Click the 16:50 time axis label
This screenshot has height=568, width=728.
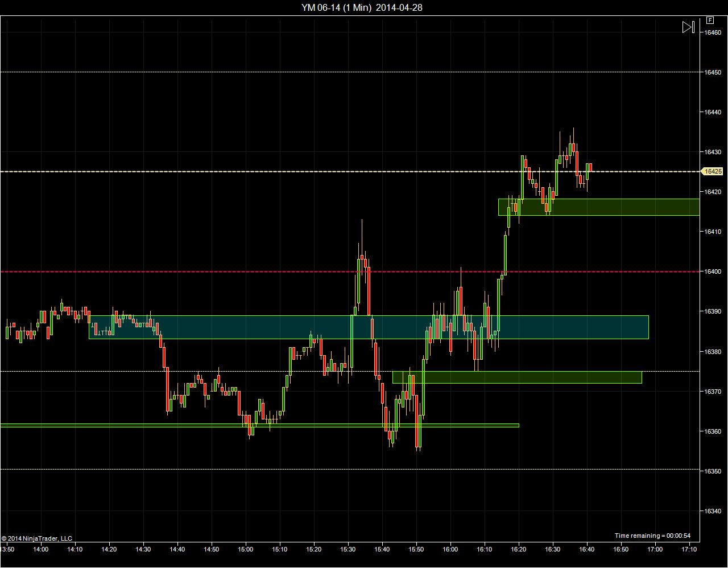pyautogui.click(x=621, y=549)
